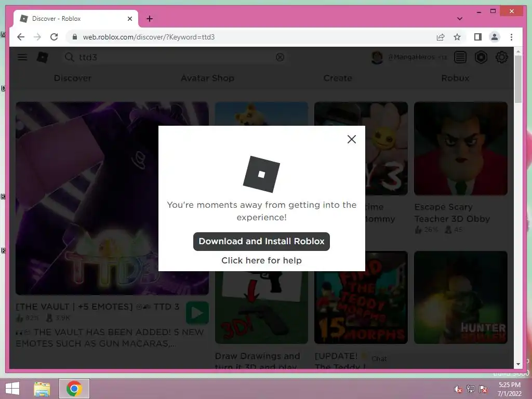532x399 pixels.
Task: Open the Roblox hamburger menu
Action: 22,57
